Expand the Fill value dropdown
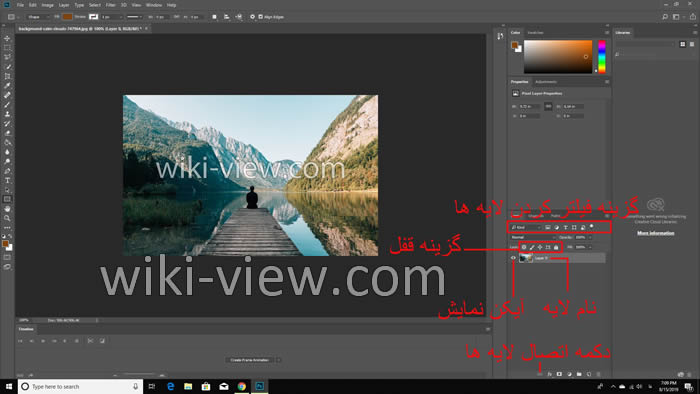700x394 pixels. click(590, 247)
